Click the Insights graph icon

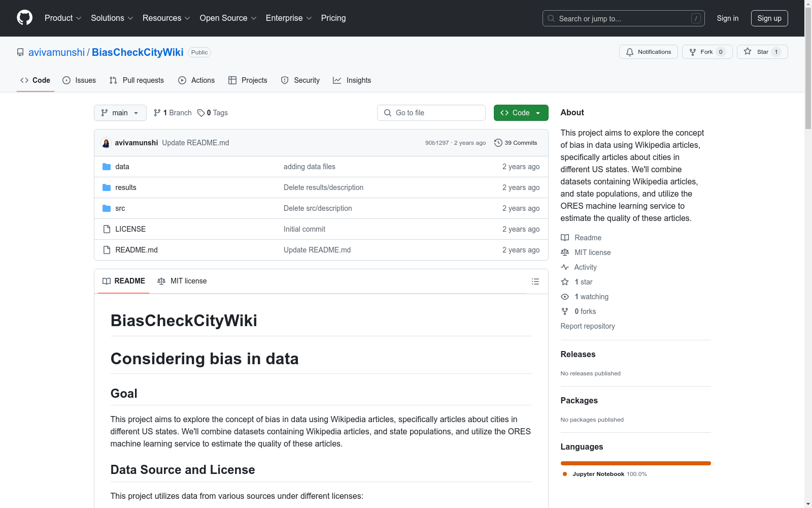[x=337, y=80]
